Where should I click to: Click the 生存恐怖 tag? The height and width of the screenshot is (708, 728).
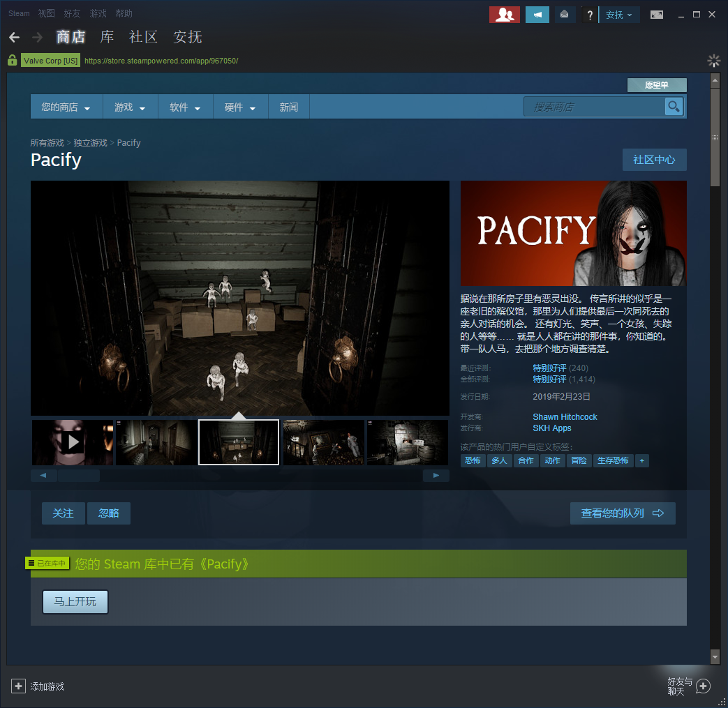pyautogui.click(x=613, y=460)
